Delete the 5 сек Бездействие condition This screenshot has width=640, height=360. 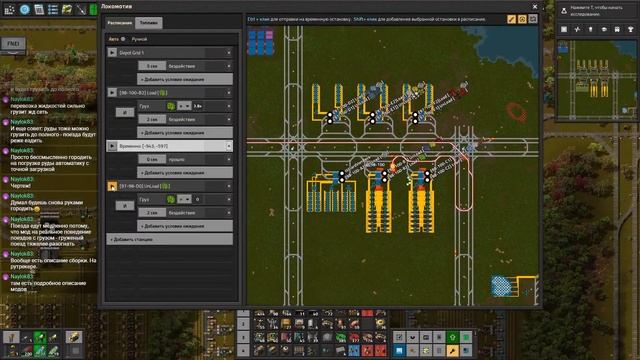coord(229,66)
